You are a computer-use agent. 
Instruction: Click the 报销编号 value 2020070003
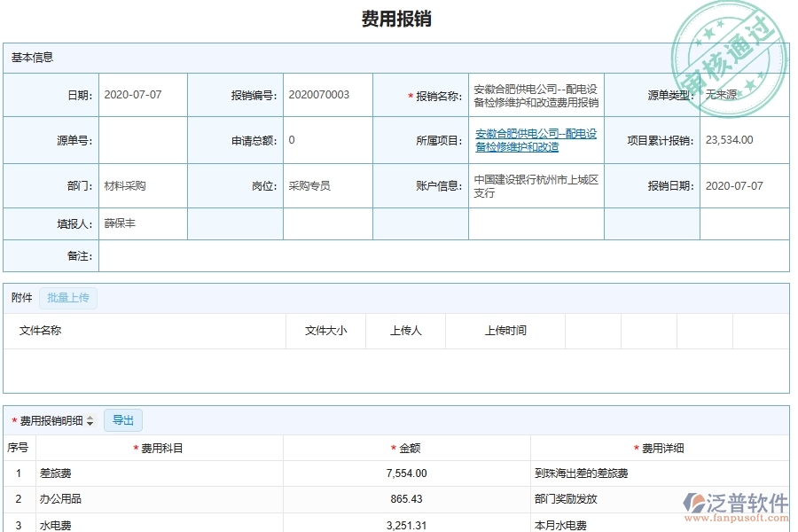(x=317, y=94)
